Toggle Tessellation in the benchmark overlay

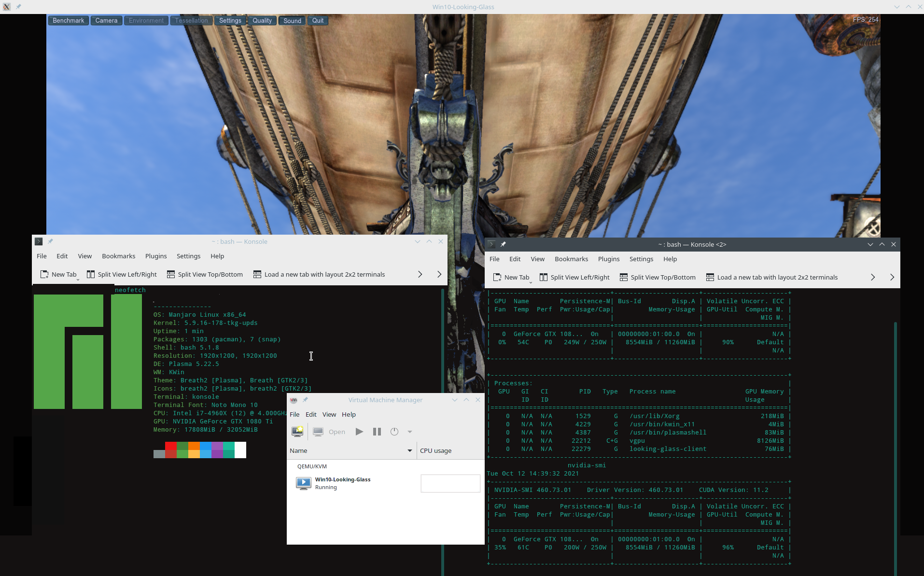click(191, 20)
